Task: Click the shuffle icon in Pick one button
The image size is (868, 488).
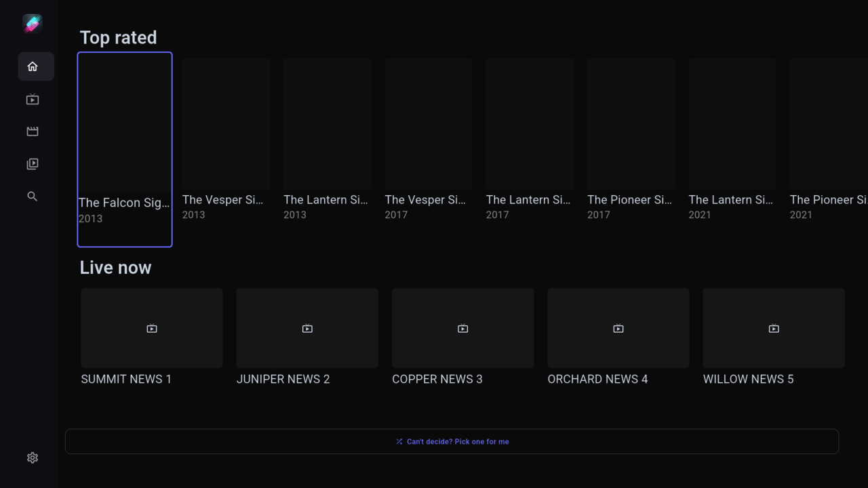Action: pos(399,441)
